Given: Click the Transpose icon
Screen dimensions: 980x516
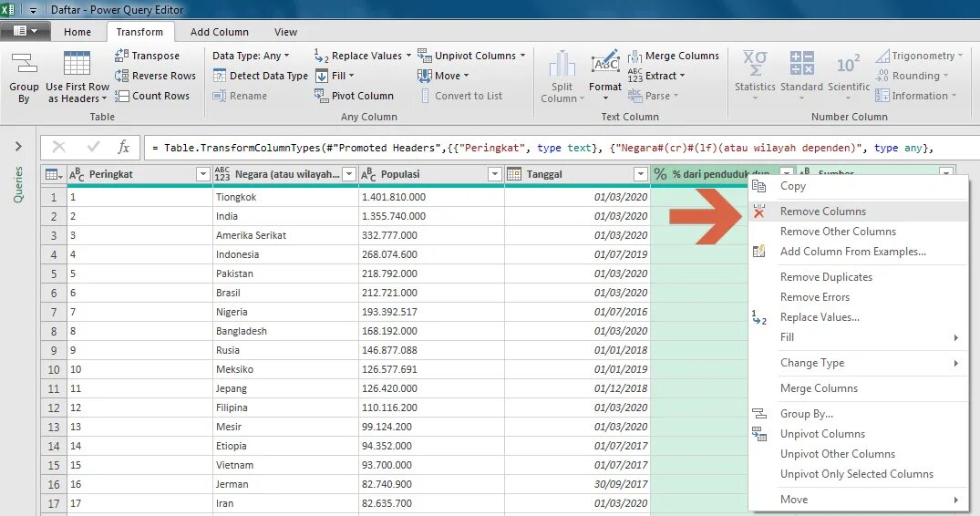Looking at the screenshot, I should pos(122,56).
